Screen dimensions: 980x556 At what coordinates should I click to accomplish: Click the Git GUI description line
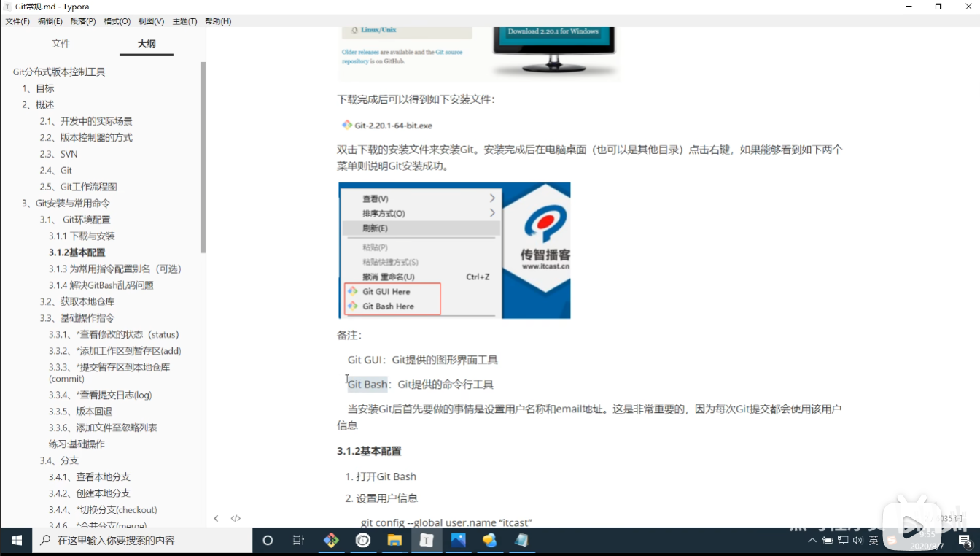point(423,360)
